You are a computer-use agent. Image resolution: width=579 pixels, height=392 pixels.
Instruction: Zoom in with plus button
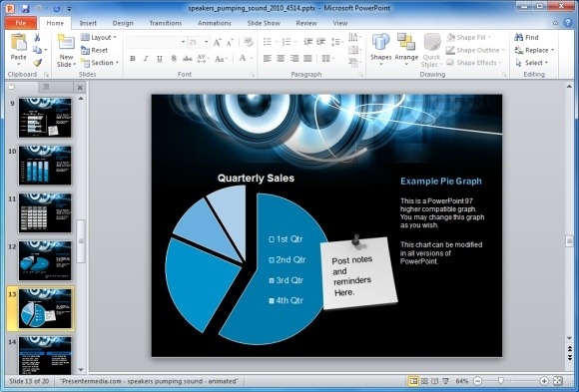[x=544, y=381]
